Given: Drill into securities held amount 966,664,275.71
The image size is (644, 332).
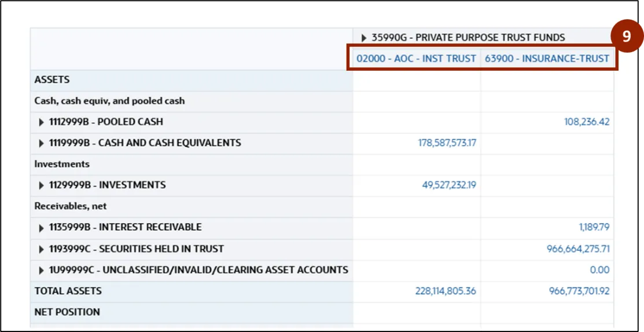Looking at the screenshot, I should click(577, 249).
